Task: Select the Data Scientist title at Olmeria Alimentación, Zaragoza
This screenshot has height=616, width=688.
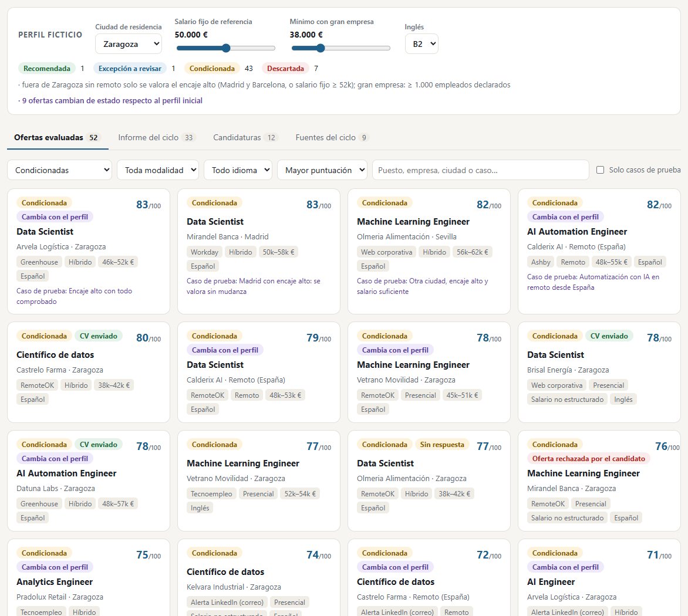Action: pos(385,463)
